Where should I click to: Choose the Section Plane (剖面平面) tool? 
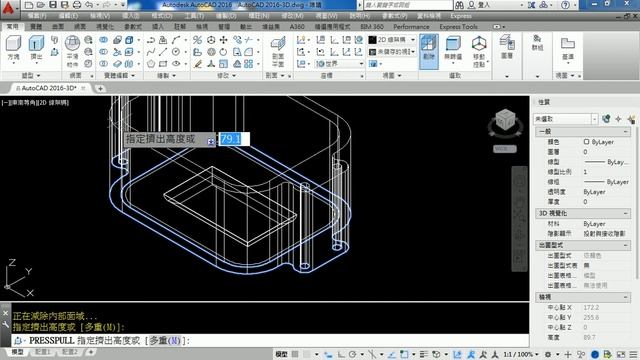coord(278,51)
